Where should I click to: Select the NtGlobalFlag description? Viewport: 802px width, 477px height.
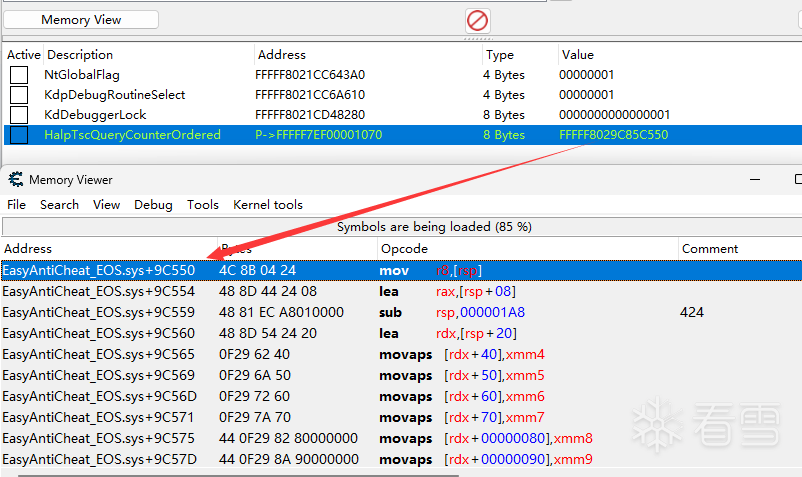point(82,75)
